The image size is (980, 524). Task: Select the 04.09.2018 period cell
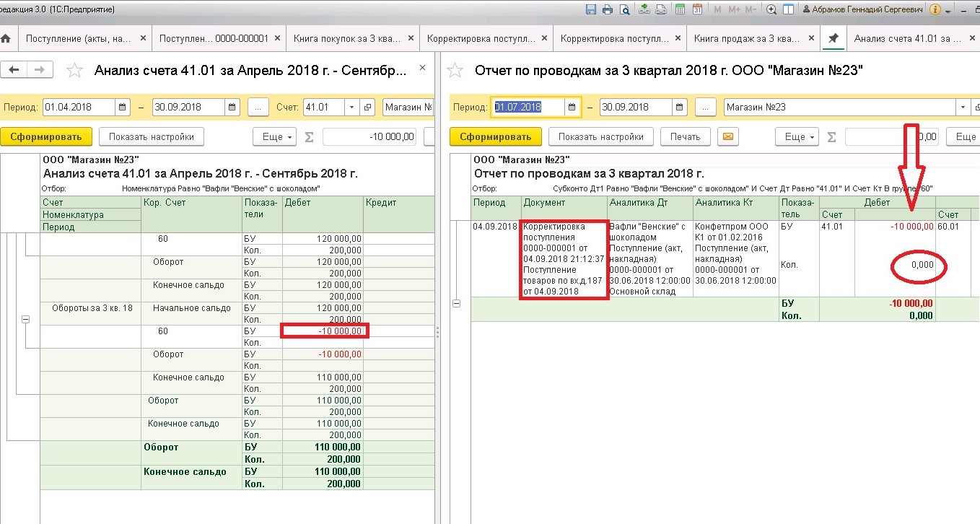496,258
